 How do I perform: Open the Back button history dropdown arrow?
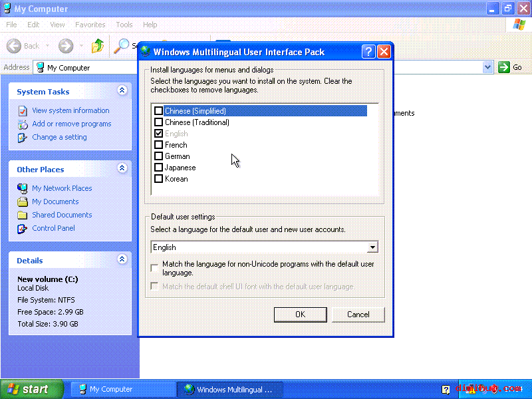coord(47,46)
